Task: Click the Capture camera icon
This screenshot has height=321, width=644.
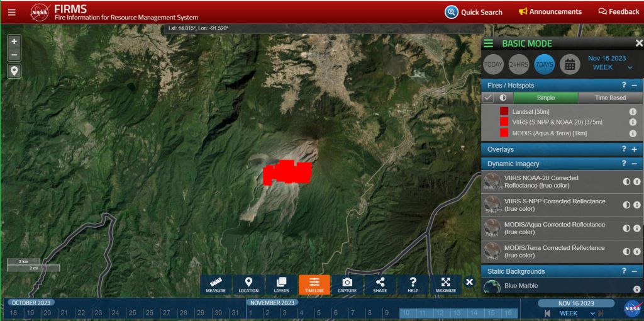Action: pyautogui.click(x=347, y=284)
